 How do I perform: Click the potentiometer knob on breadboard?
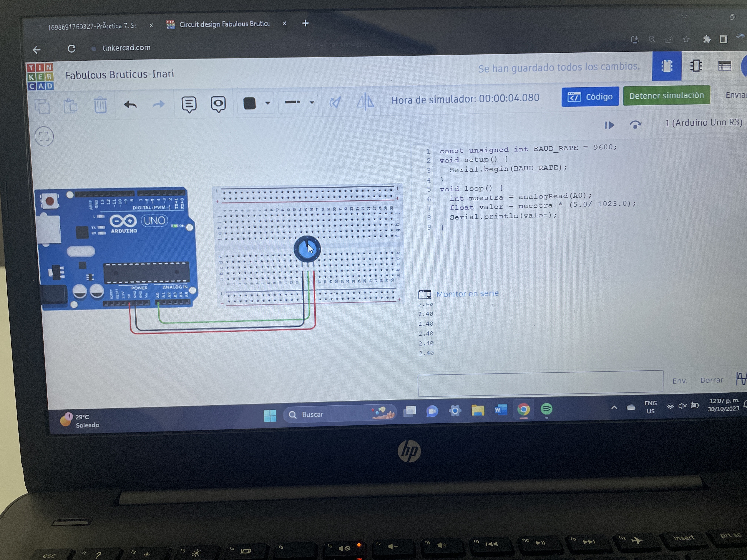pos(307,249)
